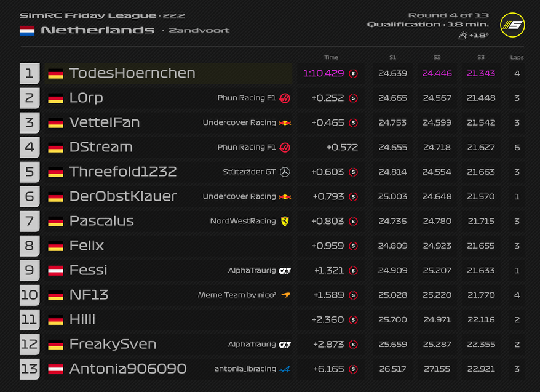Open driver TodesHoernchen's entry

coord(132,73)
